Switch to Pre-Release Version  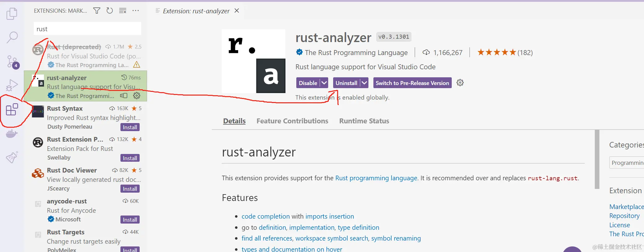click(412, 83)
